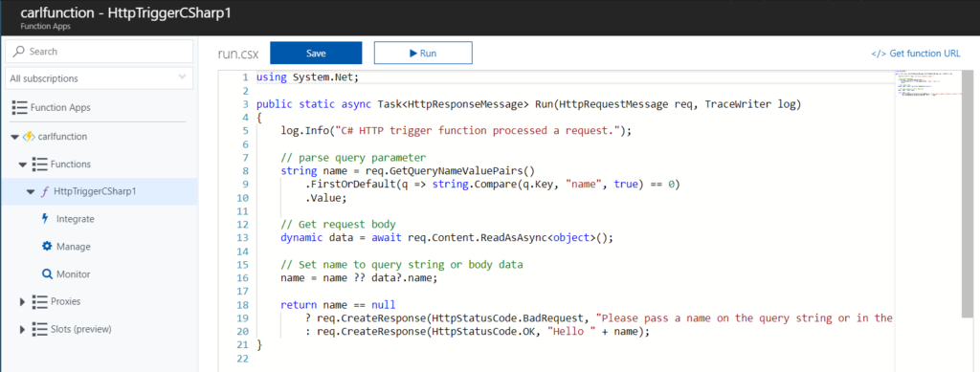
Task: Focus the Search input field
Action: pyautogui.click(x=99, y=52)
